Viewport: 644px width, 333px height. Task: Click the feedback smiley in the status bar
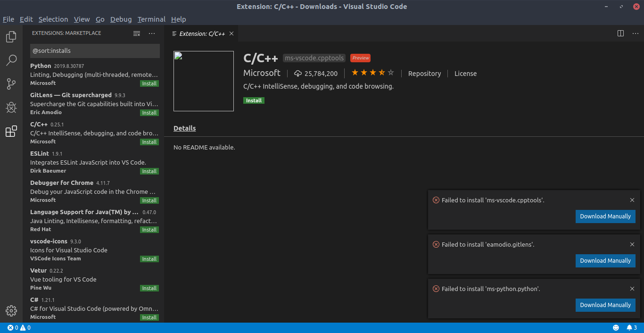tap(615, 327)
